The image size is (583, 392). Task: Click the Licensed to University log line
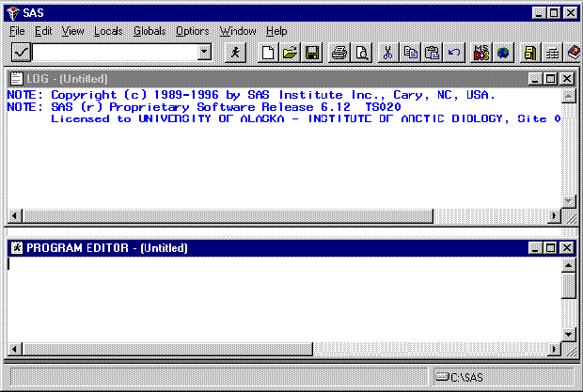(x=306, y=118)
